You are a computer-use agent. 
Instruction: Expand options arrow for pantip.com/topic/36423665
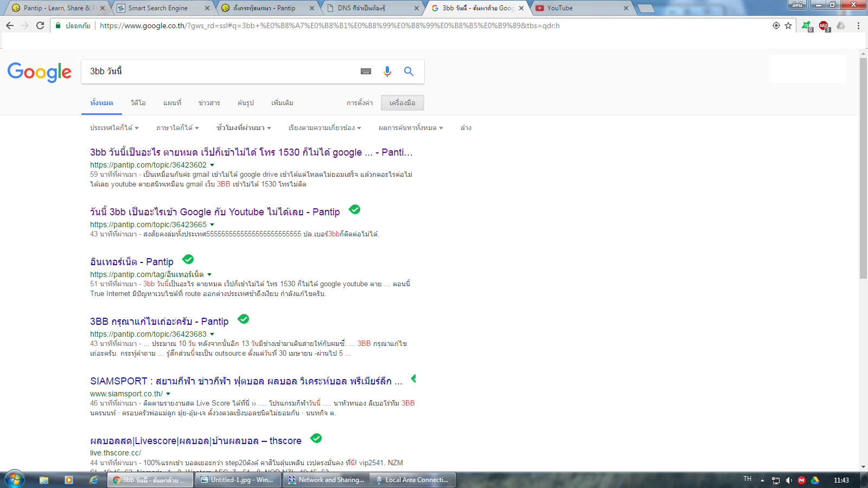click(x=212, y=225)
